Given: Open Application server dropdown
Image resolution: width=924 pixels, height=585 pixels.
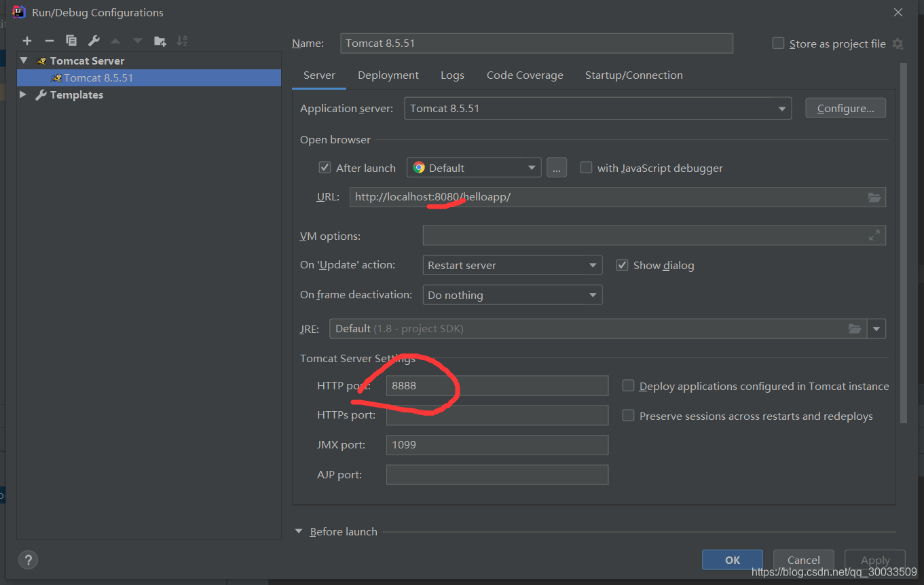Looking at the screenshot, I should click(x=597, y=109).
